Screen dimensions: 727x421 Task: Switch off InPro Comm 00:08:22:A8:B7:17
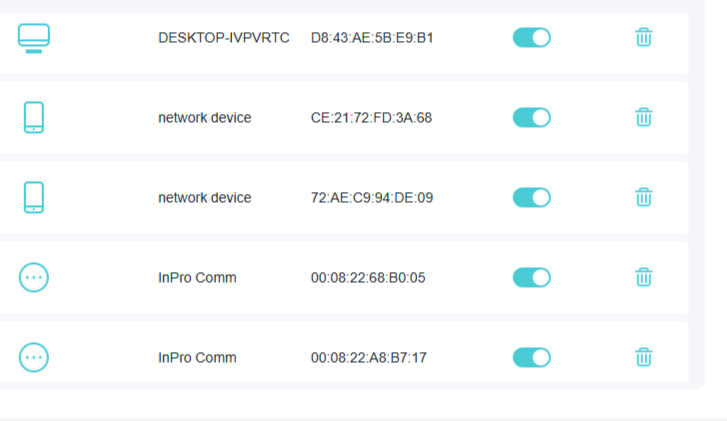[532, 357]
